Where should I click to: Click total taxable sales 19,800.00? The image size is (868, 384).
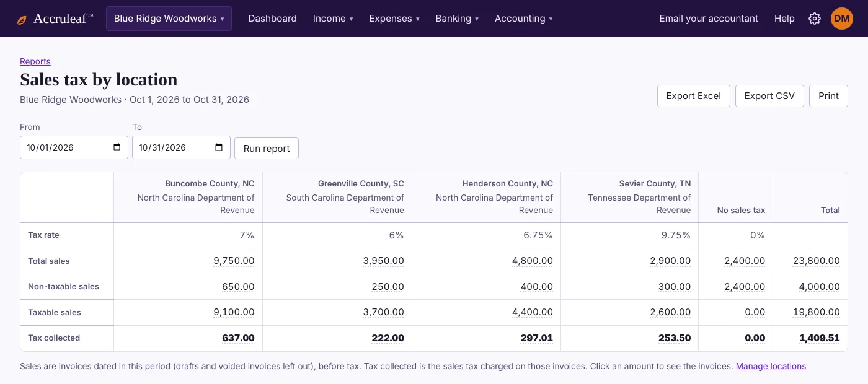point(817,312)
